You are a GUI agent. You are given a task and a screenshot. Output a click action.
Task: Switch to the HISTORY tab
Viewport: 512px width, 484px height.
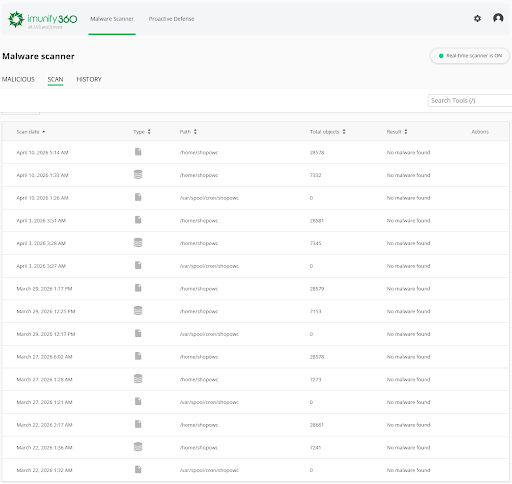[x=89, y=79]
